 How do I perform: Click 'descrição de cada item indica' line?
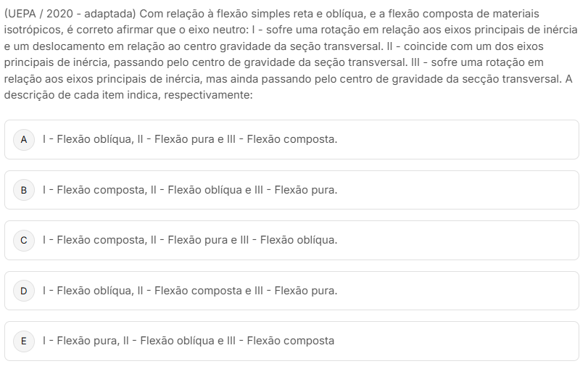pos(128,95)
